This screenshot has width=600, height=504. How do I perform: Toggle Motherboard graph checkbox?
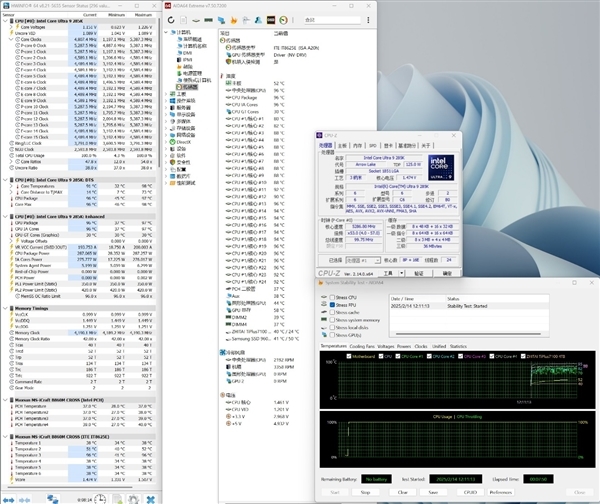349,356
